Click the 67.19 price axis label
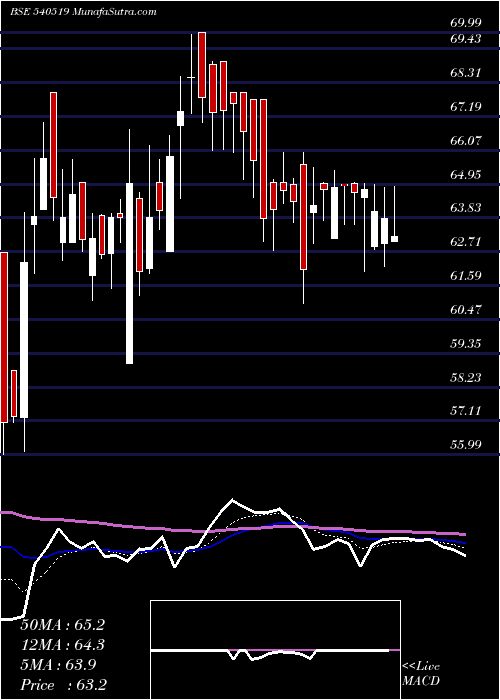500x700 pixels. click(x=465, y=106)
